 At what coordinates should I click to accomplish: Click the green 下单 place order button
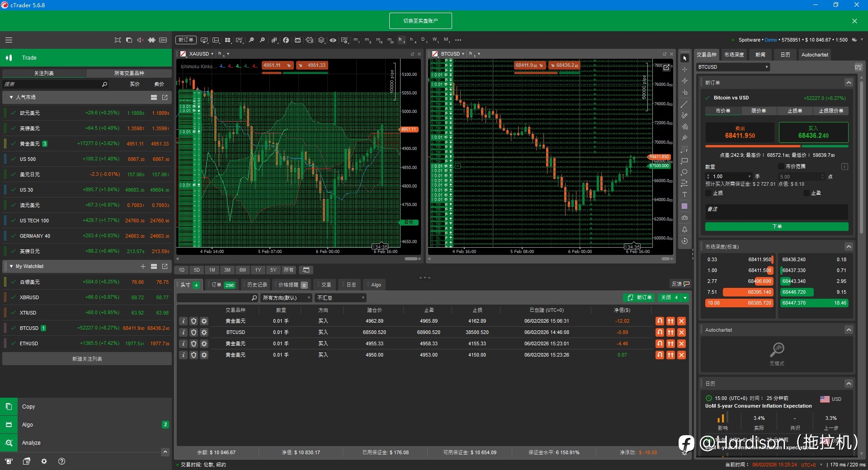pyautogui.click(x=777, y=226)
